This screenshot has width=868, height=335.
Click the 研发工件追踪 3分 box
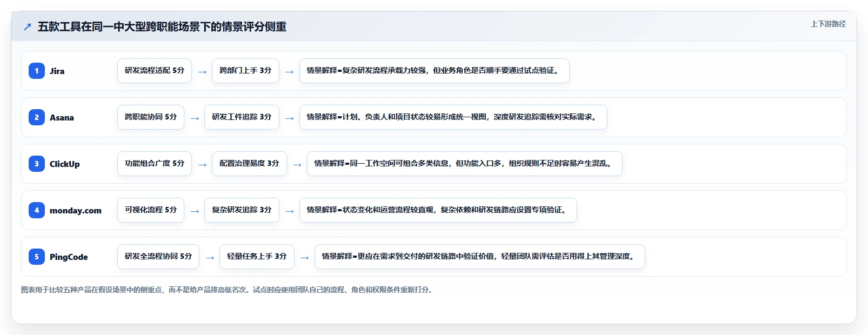242,117
